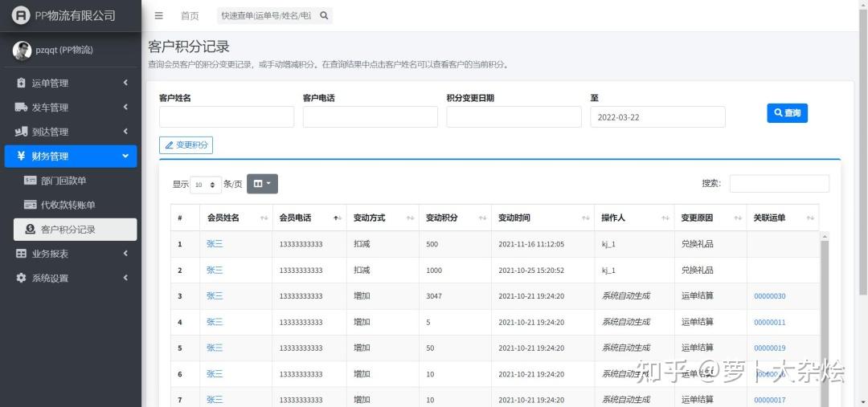Select 客户积分记录 menu item

[76, 230]
